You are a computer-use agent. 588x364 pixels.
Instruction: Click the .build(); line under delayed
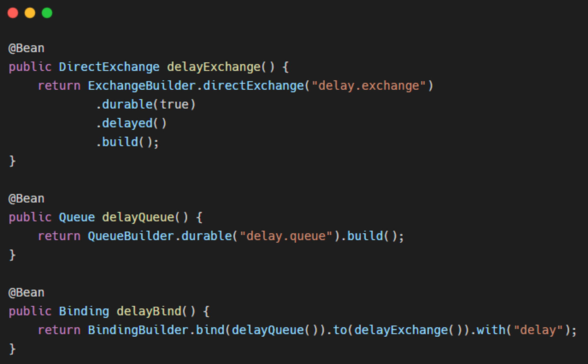[x=127, y=142]
